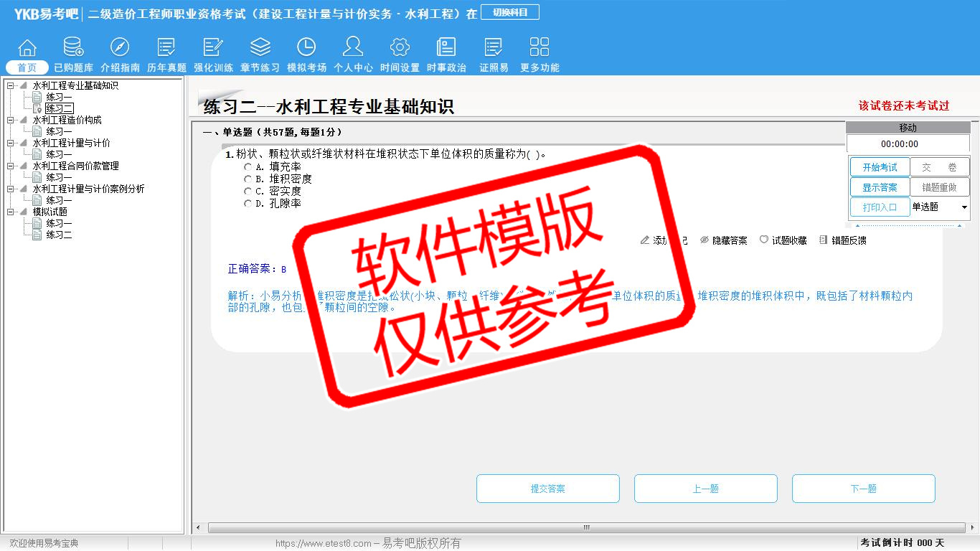Viewport: 980px width, 551px height.
Task: Open the https://www.etest8.com link
Action: click(x=323, y=544)
